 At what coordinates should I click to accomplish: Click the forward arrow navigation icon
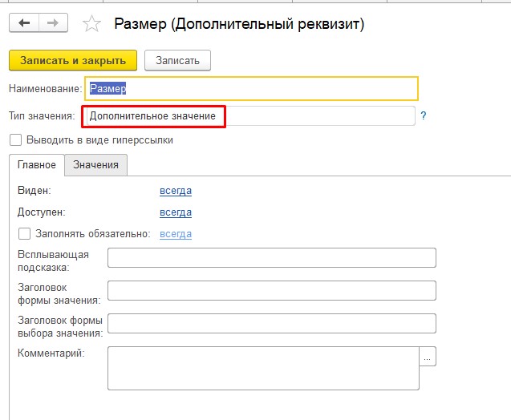pos(53,22)
